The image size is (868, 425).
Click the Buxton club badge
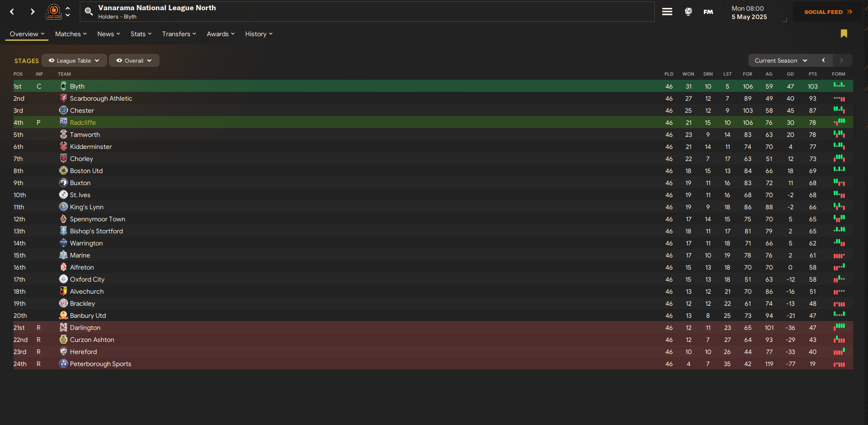[64, 182]
